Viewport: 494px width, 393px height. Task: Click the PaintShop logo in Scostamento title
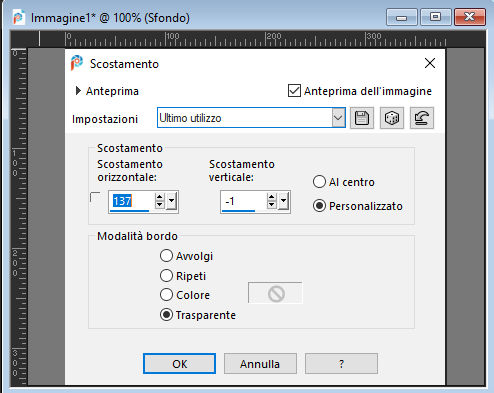(x=77, y=63)
